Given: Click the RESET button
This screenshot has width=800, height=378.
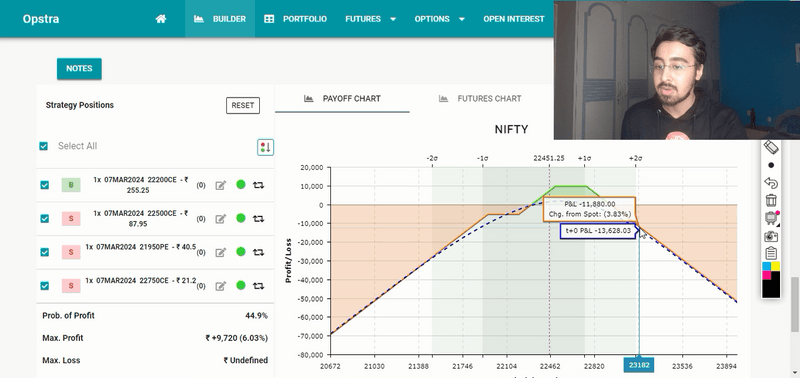Looking at the screenshot, I should [243, 106].
